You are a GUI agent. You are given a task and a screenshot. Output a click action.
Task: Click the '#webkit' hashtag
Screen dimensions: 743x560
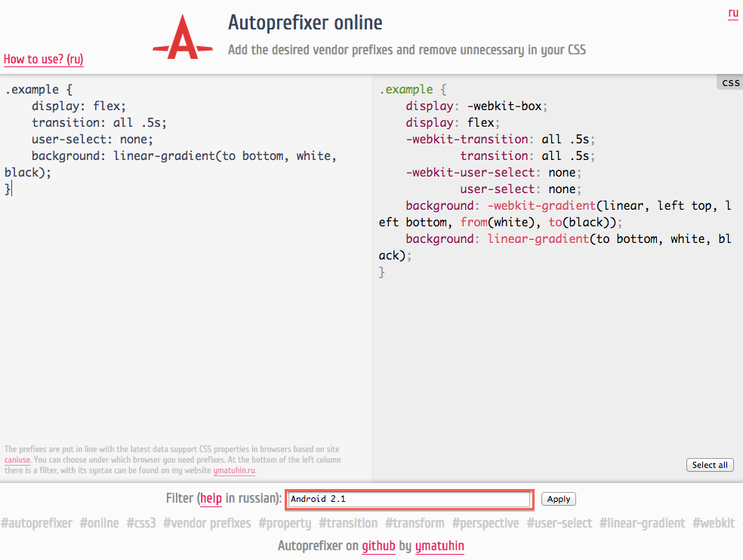[714, 523]
